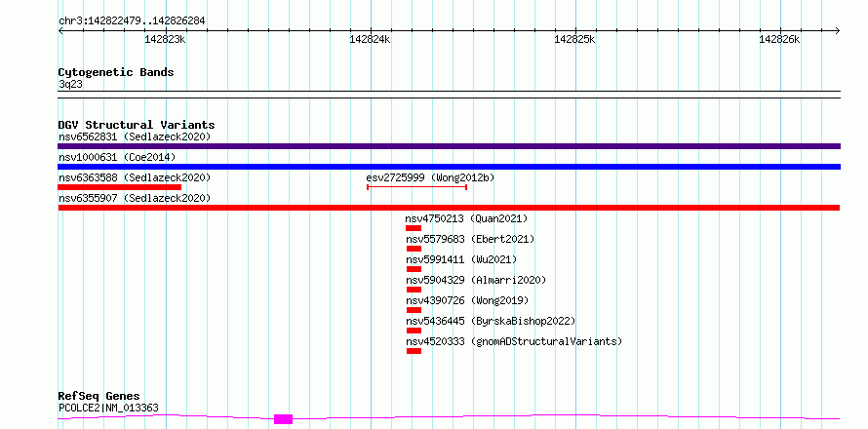868x429 pixels.
Task: Open variant nsv5436445 (ByrskaBishop2022) label
Action: pos(491,321)
